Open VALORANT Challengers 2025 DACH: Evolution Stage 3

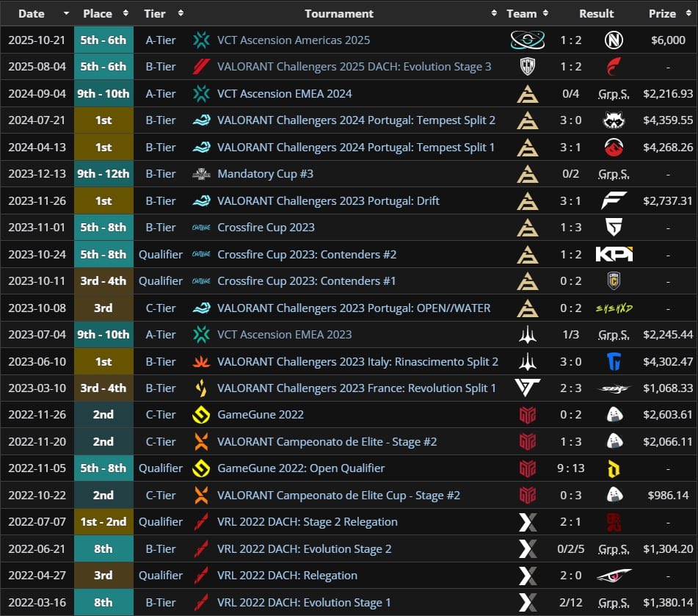click(354, 67)
